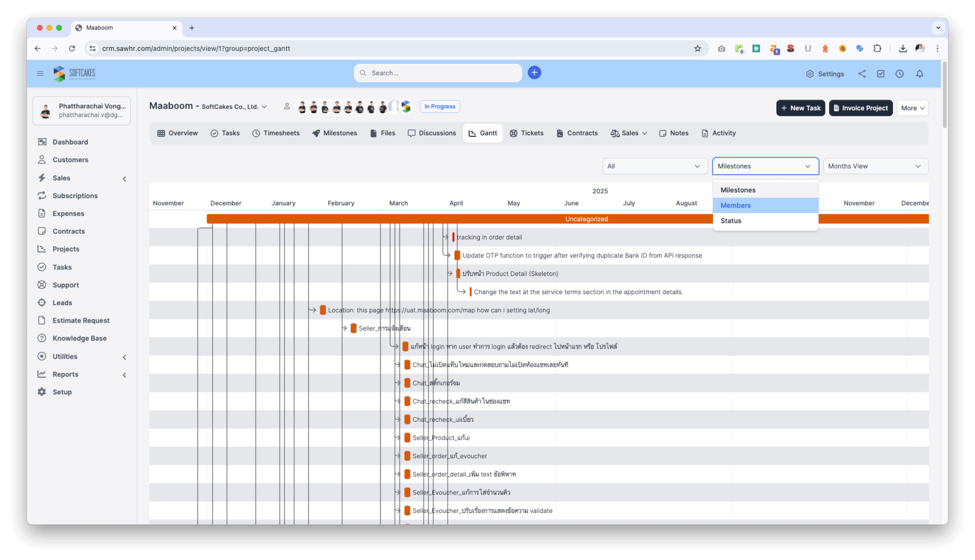Image resolution: width=975 pixels, height=560 pixels.
Task: Open the to-do checklist icon
Action: tap(880, 73)
